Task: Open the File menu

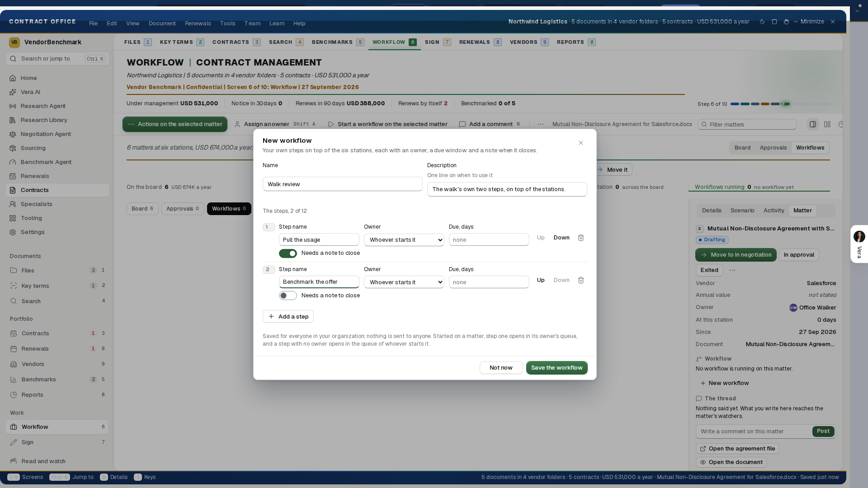Action: tap(93, 23)
